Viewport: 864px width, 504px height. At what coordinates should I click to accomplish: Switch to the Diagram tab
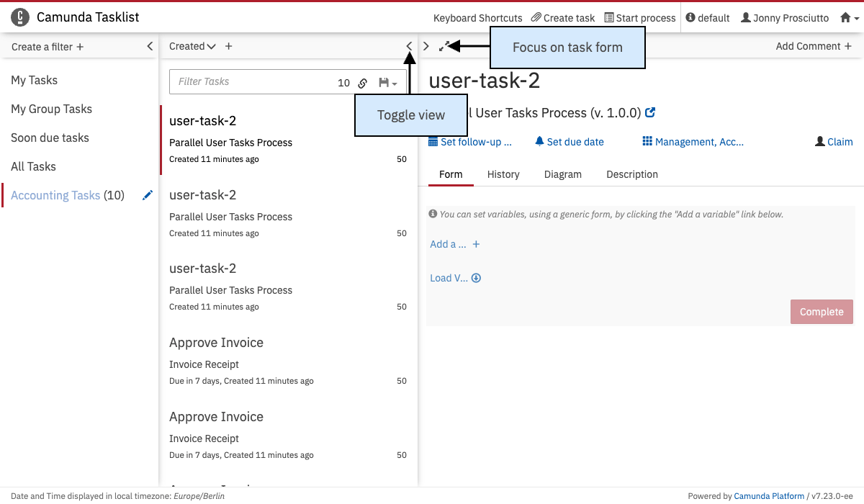click(562, 174)
